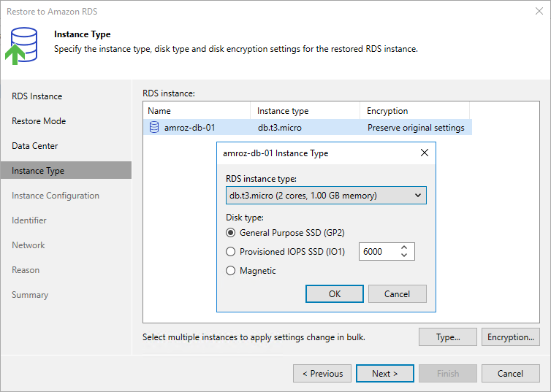551x392 pixels.
Task: Click the db.t3.micro instance type cell
Action: coord(280,128)
